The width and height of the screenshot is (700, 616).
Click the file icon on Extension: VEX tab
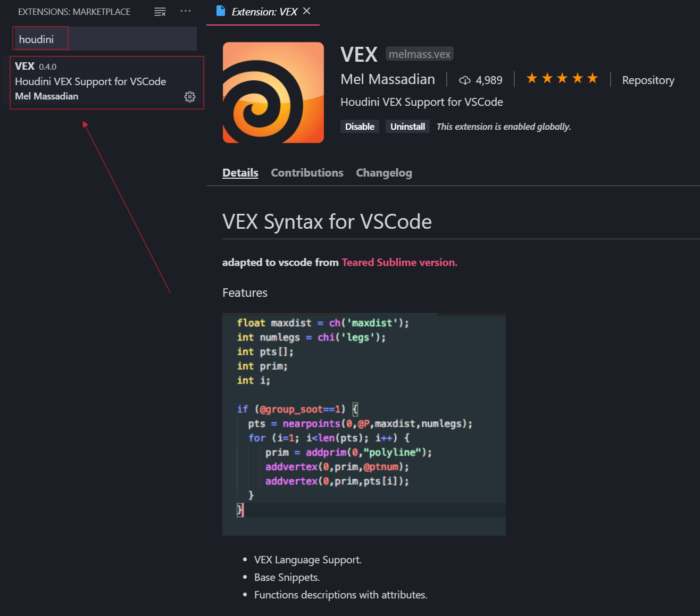click(x=221, y=11)
